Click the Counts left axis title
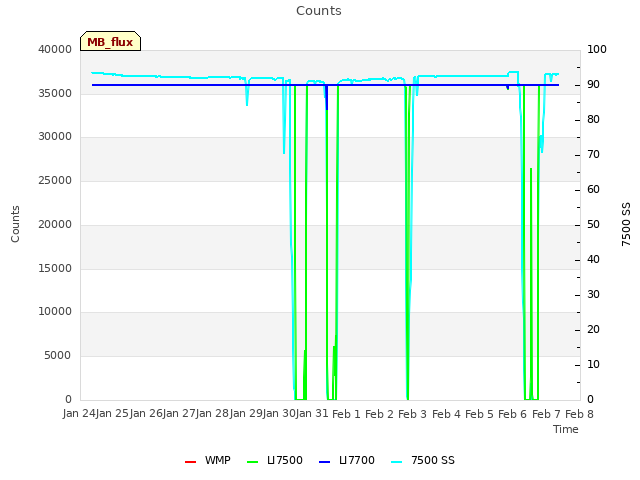 [15, 224]
